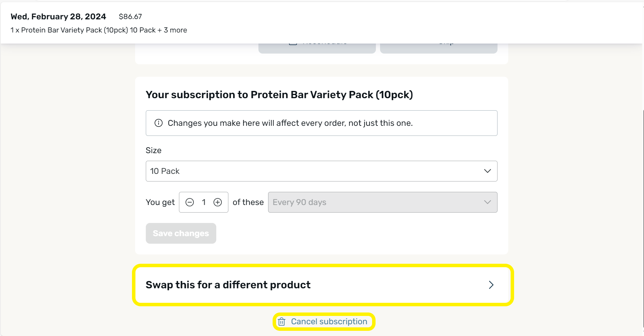This screenshot has width=644, height=336.
Task: Click the chevron on the Size field
Action: (487, 171)
